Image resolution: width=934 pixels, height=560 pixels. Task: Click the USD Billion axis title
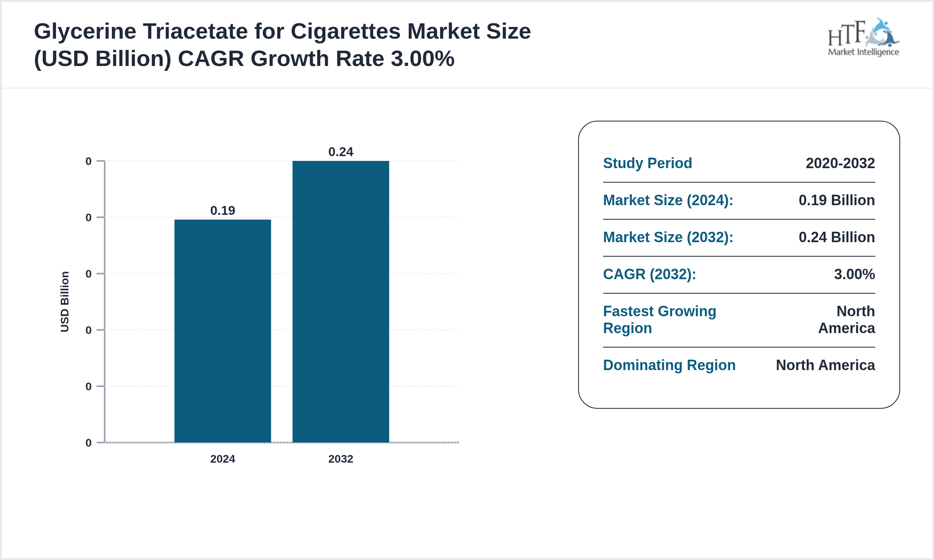click(x=65, y=302)
